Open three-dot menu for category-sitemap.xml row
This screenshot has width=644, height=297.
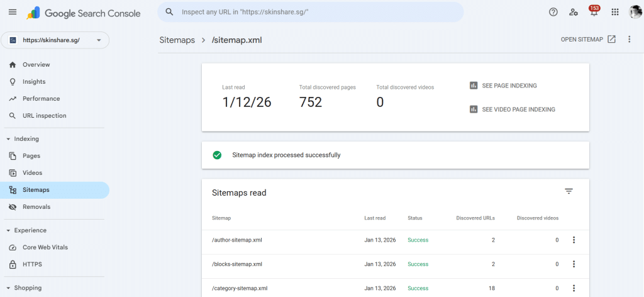[574, 288]
